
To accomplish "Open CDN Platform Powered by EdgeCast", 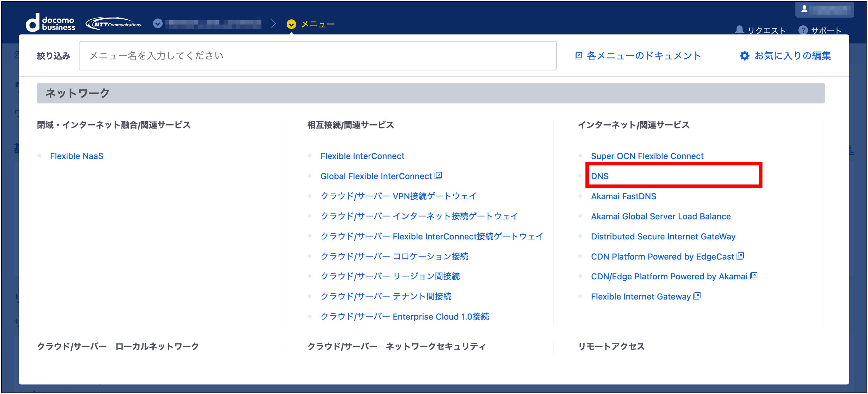I will [x=662, y=257].
